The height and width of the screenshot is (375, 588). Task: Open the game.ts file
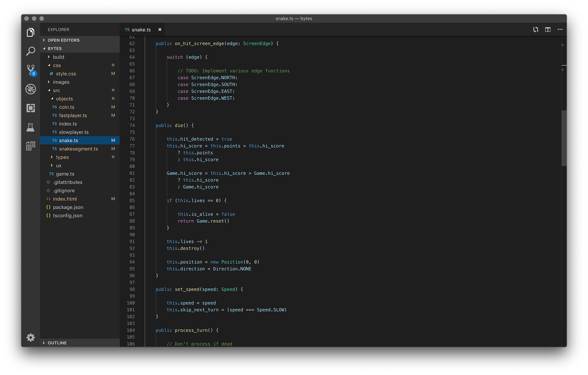pyautogui.click(x=65, y=174)
